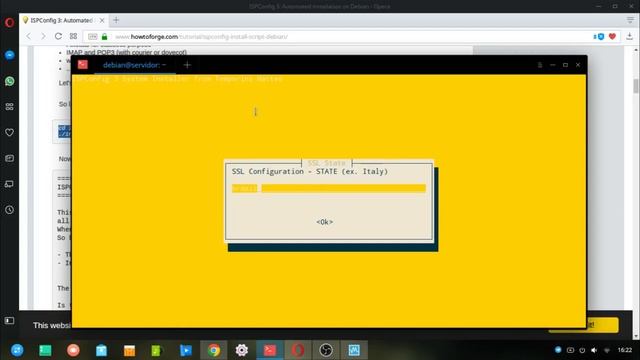This screenshot has width=640, height=360.
Task: Click the terminal app icon in terminal titlebar
Action: click(83, 64)
